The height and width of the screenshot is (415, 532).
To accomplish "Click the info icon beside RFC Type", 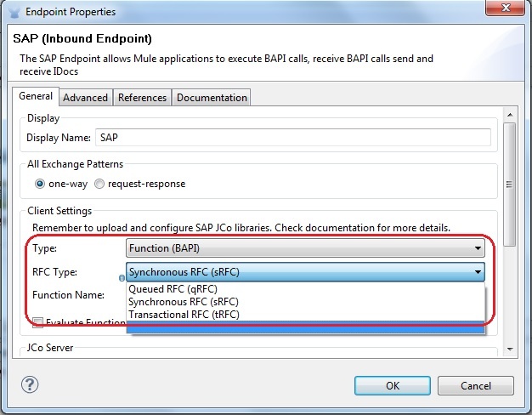I will point(122,276).
